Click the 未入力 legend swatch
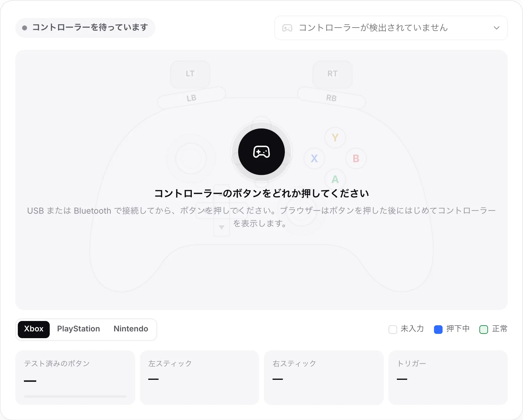 click(393, 330)
